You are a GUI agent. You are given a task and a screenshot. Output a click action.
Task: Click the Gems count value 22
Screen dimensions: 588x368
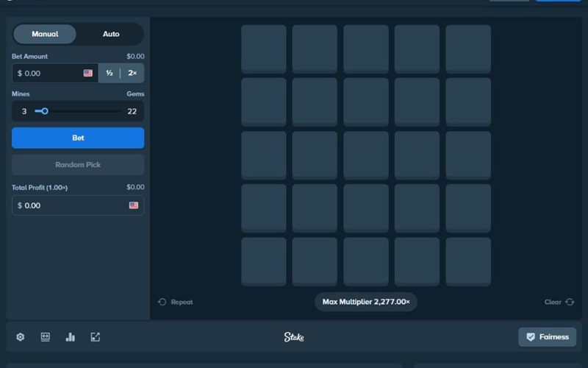coord(132,112)
